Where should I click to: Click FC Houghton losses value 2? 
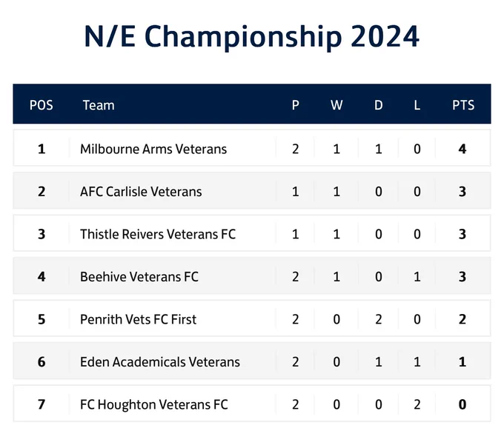pos(417,404)
